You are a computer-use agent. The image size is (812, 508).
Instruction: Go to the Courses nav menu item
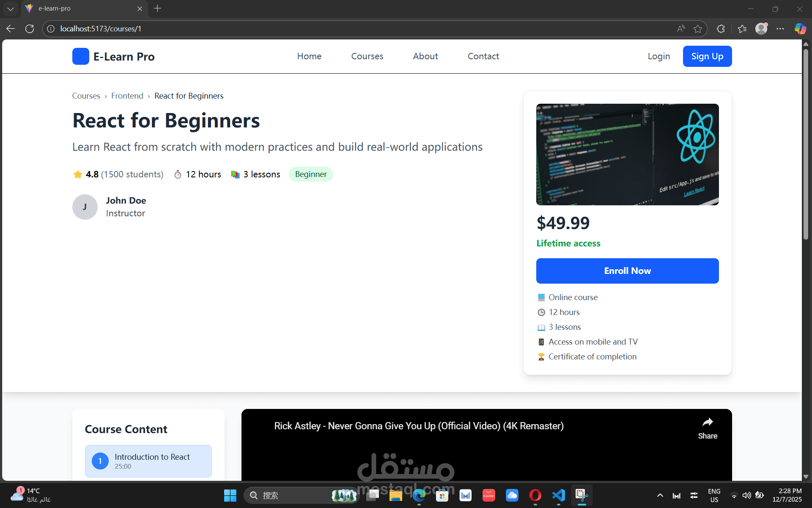(367, 56)
